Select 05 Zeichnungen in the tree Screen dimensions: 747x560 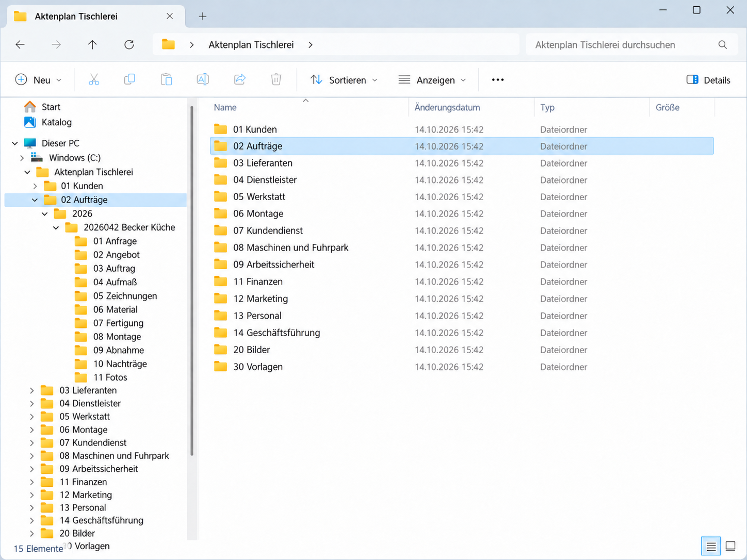tap(125, 296)
